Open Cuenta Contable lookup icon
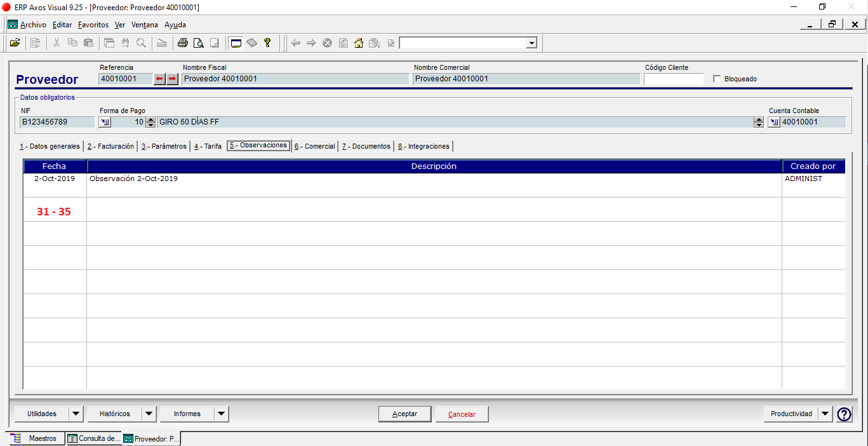The image size is (868, 446). click(774, 122)
